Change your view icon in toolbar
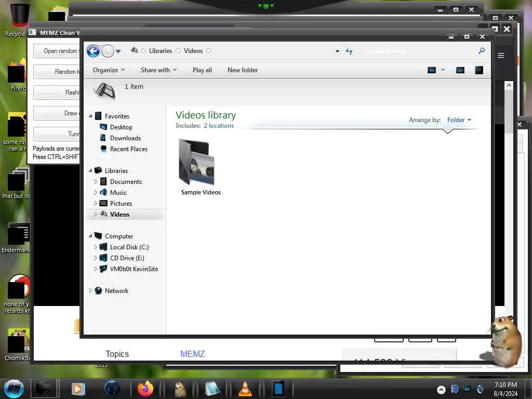Image resolution: width=532 pixels, height=399 pixels. [x=432, y=70]
